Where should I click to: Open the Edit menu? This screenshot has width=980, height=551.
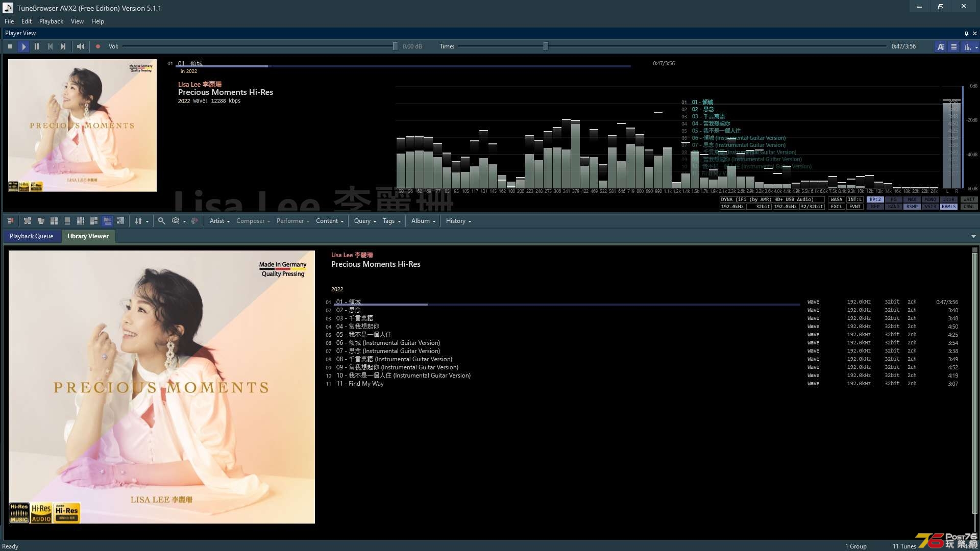click(27, 21)
